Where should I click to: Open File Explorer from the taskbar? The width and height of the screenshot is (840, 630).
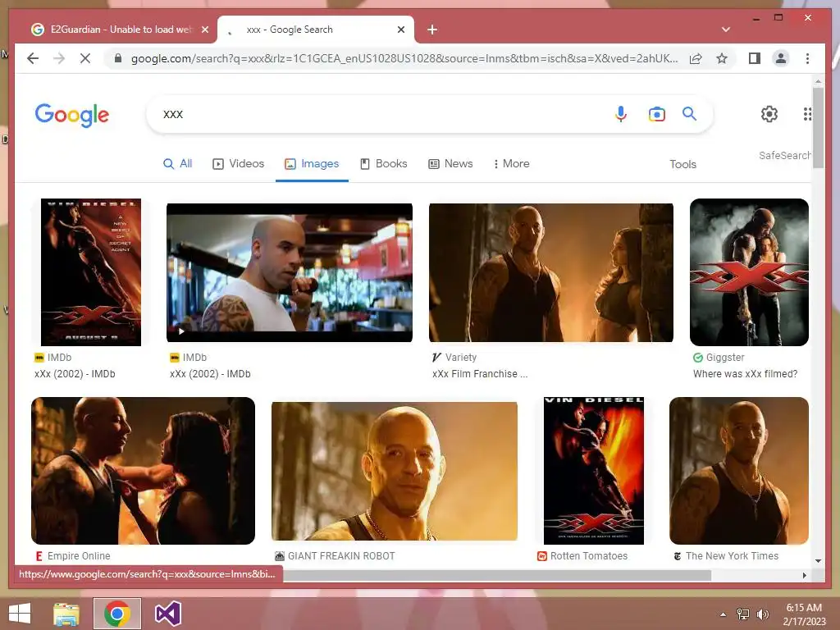(66, 614)
